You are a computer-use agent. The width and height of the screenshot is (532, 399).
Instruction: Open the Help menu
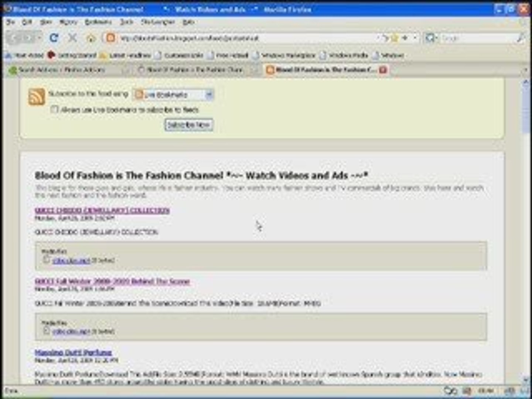click(x=188, y=22)
